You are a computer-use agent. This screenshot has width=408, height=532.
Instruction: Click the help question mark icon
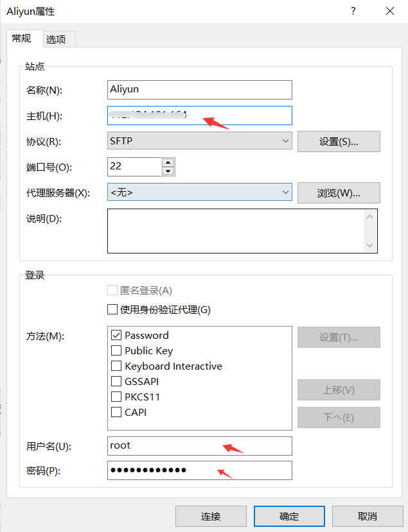pos(352,11)
